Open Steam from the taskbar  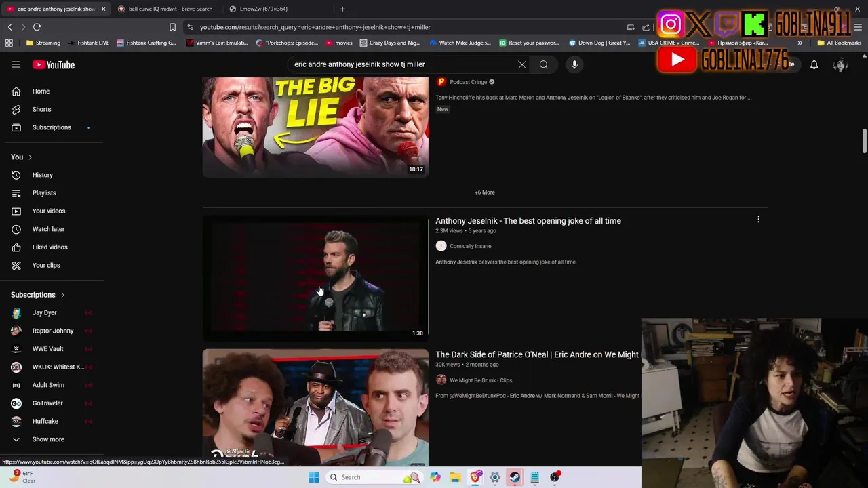click(515, 477)
